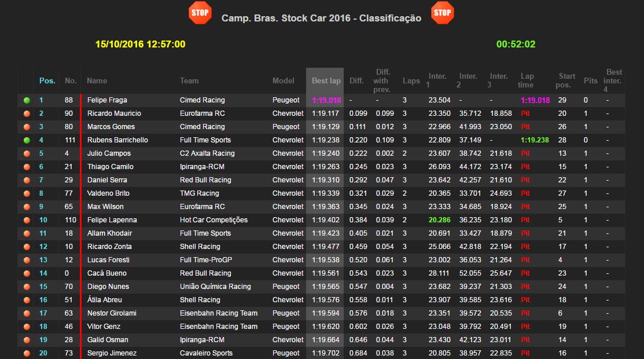Click the Pits column header
Image resolution: width=644 pixels, height=359 pixels.
click(x=591, y=80)
